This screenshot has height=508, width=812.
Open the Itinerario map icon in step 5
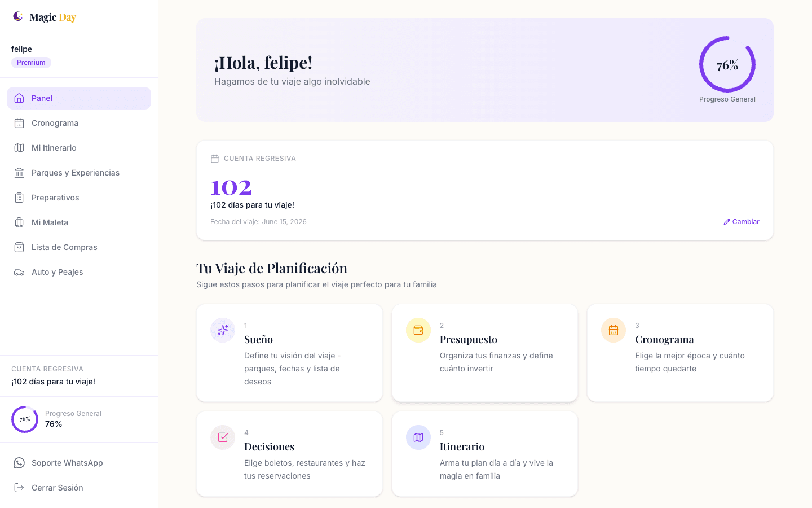tap(418, 437)
